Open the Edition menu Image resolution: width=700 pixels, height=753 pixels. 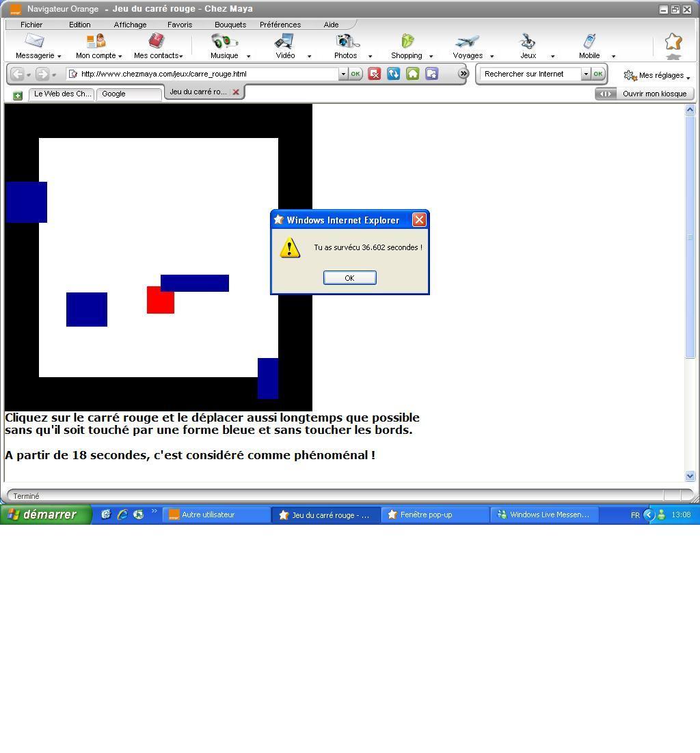(80, 25)
